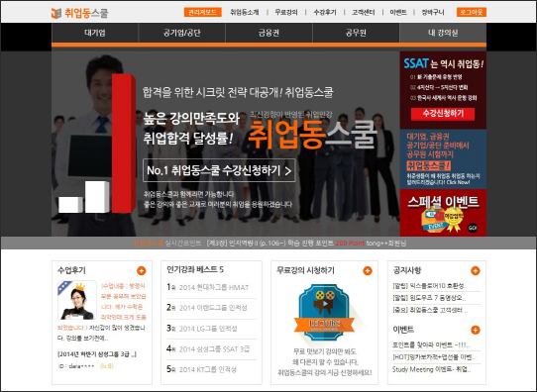Open 취업동소개 top menu
The width and height of the screenshot is (537, 392).
point(244,12)
